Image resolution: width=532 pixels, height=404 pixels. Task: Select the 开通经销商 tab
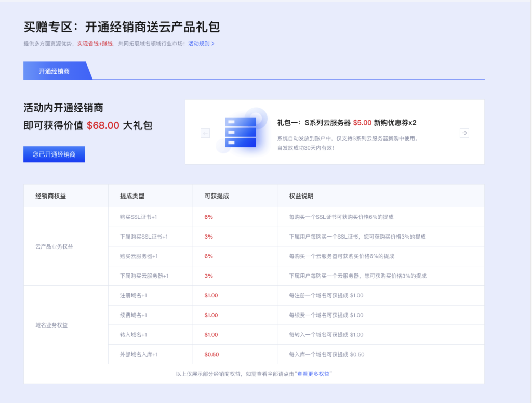point(56,70)
